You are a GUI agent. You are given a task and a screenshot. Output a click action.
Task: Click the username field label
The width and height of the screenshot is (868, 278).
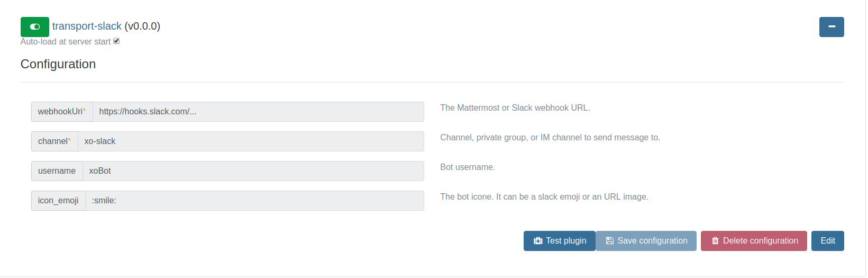pyautogui.click(x=57, y=171)
